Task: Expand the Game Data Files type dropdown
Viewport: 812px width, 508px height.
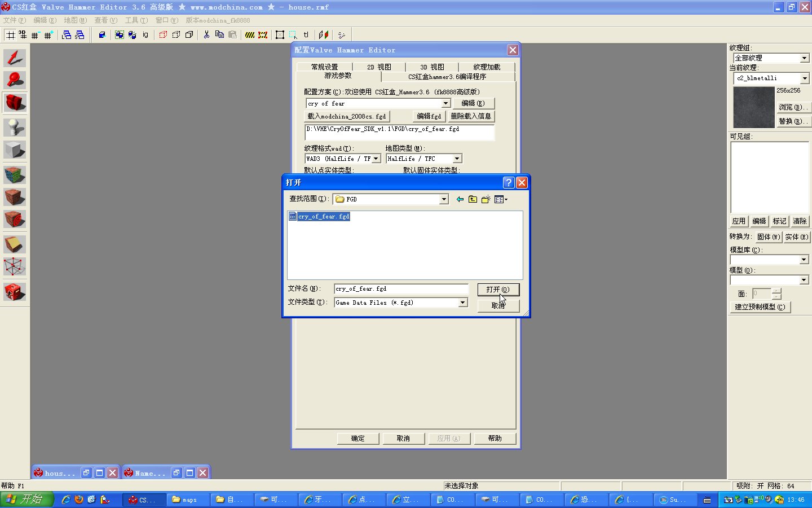Action: 462,303
